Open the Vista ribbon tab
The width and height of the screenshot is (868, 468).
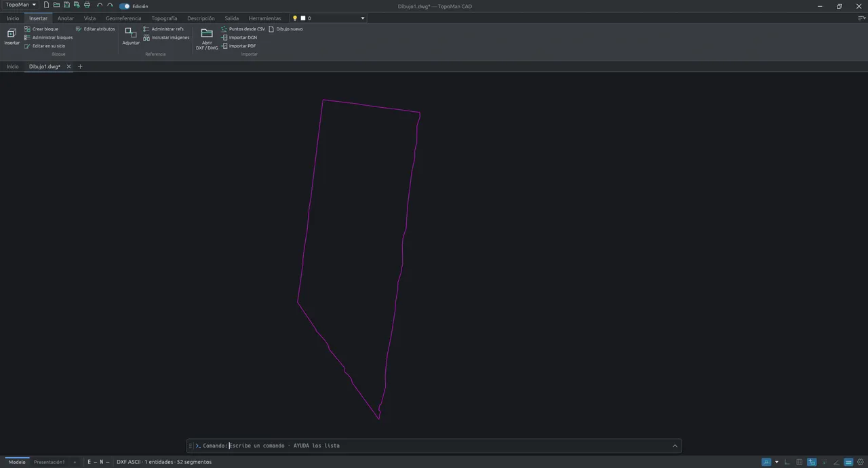tap(90, 18)
